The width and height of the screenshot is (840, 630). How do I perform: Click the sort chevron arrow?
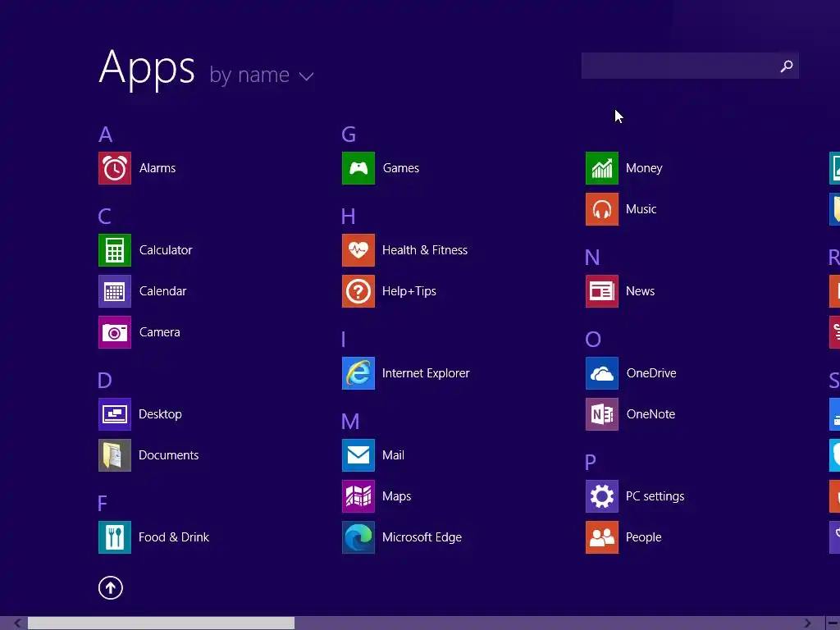pos(306,76)
